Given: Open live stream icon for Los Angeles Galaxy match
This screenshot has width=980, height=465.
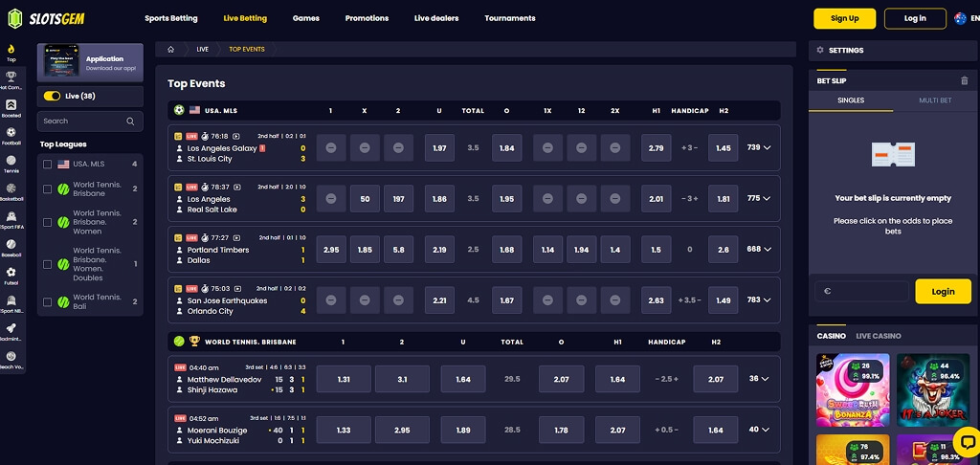Looking at the screenshot, I should (x=235, y=136).
